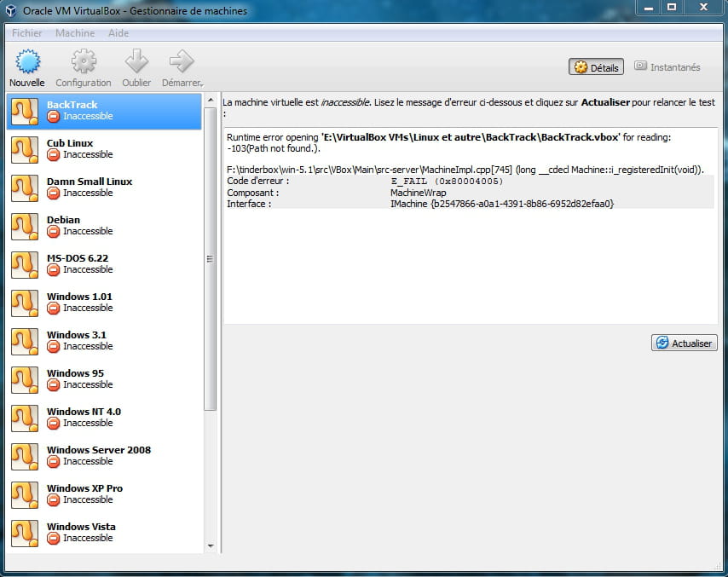Screen dimensions: 728x577
Task: Click the Oublier down-arrow toolbar icon
Action: [x=136, y=61]
